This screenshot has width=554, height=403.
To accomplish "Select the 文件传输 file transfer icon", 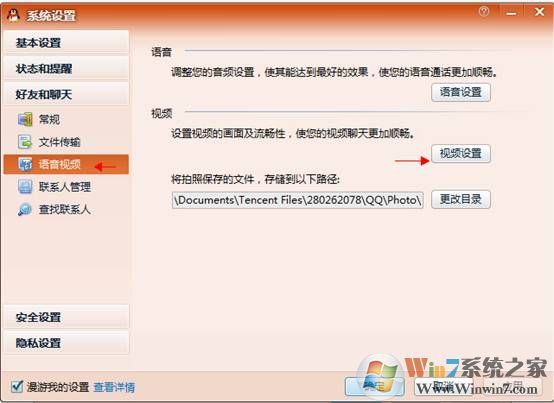I will click(25, 142).
